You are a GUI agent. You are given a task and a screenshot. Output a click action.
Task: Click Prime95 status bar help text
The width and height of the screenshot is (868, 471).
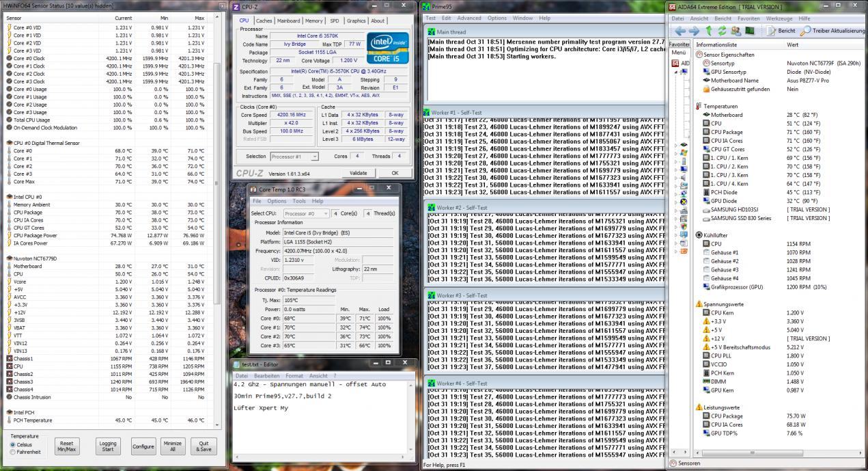(x=445, y=466)
